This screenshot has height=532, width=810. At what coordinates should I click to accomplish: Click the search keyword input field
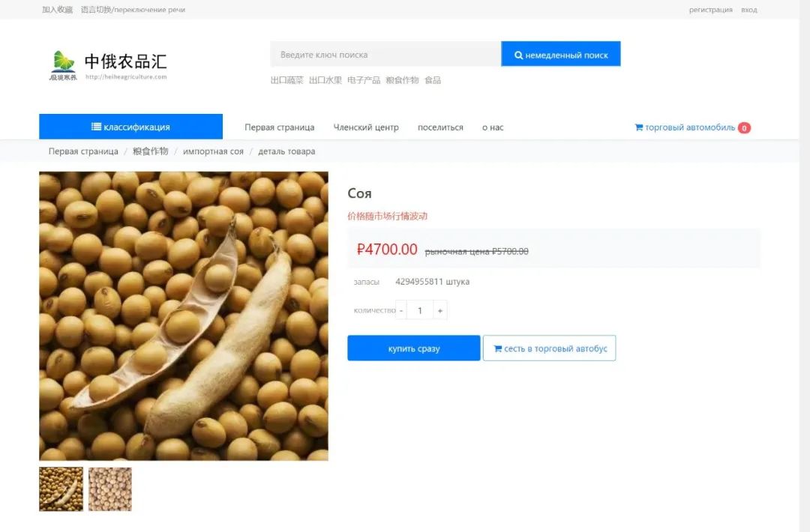click(x=385, y=54)
